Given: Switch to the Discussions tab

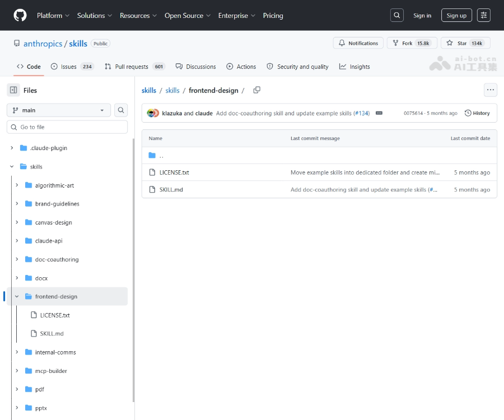Looking at the screenshot, I should click(x=196, y=67).
